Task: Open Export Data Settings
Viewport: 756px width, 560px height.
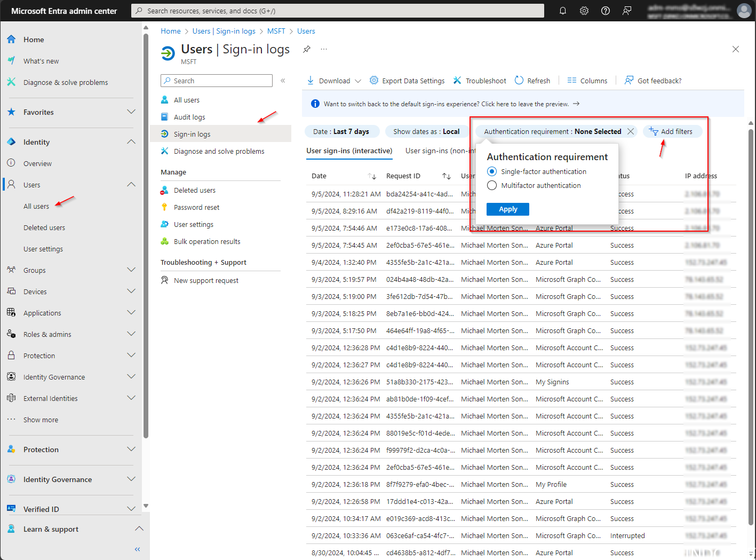Action: click(x=408, y=81)
